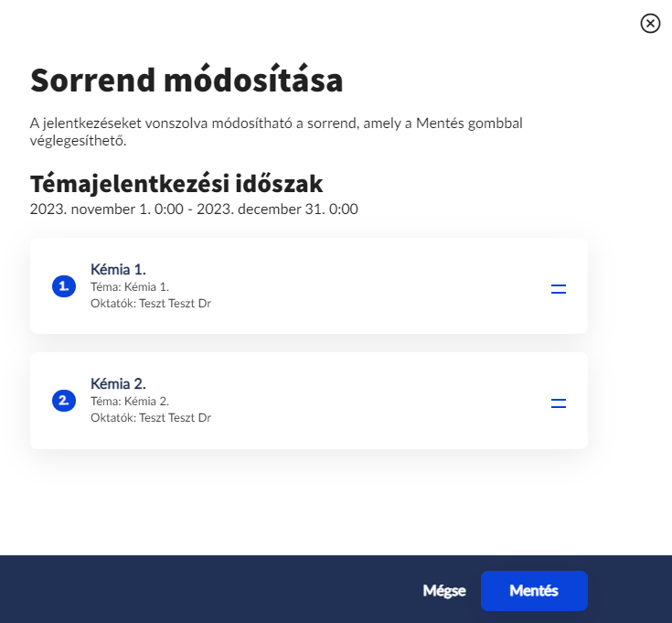Click the Kémia 1. title text
Screen dimensions: 672x623
(x=118, y=269)
